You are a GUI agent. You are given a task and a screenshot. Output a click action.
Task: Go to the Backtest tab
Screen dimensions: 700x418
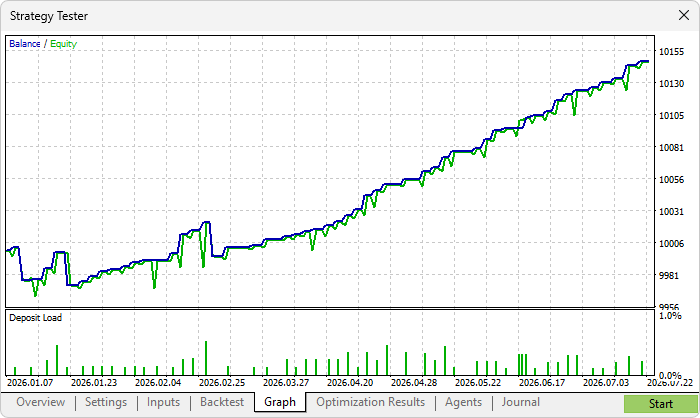pyautogui.click(x=222, y=402)
